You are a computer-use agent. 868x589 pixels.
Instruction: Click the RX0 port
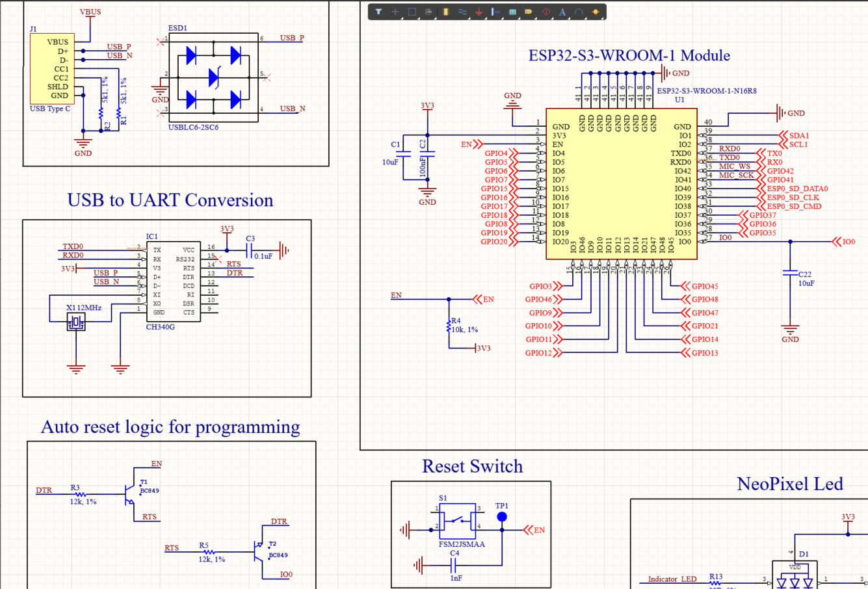click(770, 162)
